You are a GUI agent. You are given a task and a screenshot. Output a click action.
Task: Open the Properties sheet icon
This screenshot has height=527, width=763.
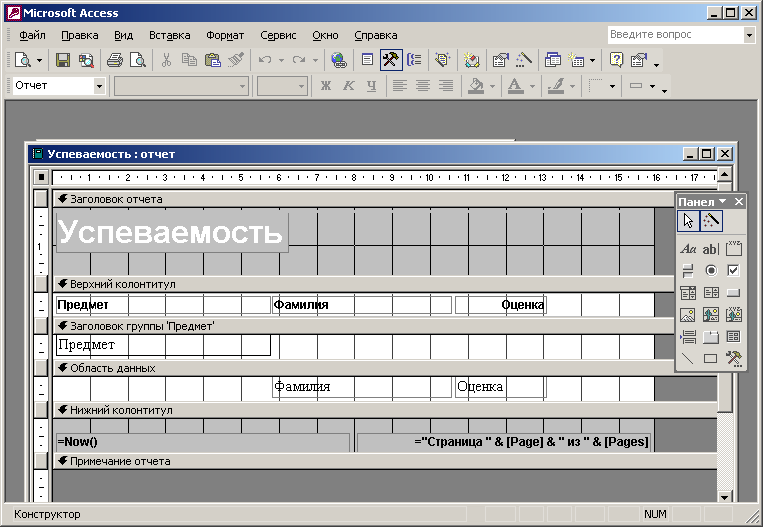[501, 60]
